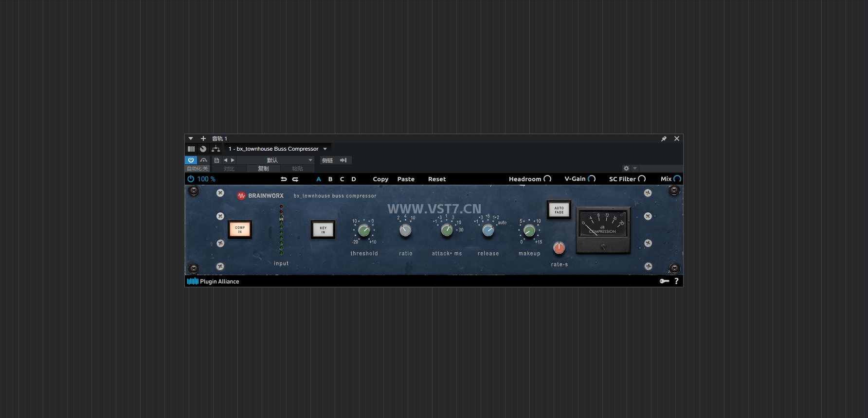
Task: Click the ratio knob
Action: (x=405, y=230)
